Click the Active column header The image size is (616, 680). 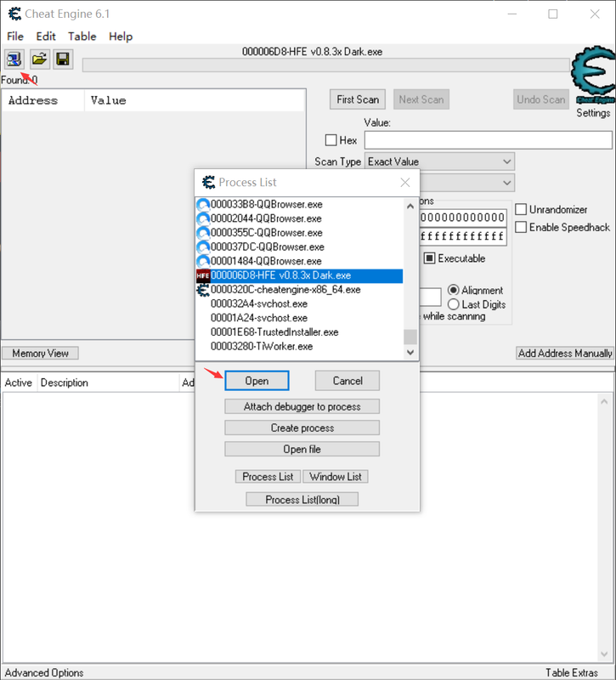click(19, 383)
